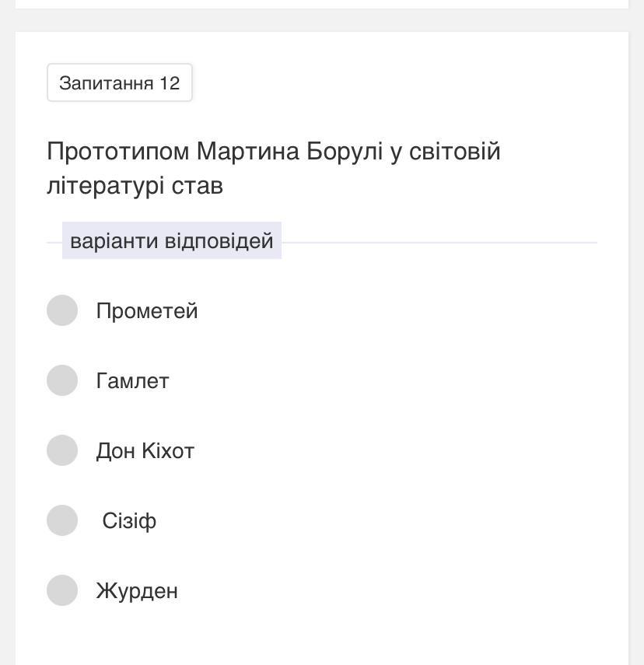
Task: Click the Прометей answer text
Action: pyautogui.click(x=147, y=311)
